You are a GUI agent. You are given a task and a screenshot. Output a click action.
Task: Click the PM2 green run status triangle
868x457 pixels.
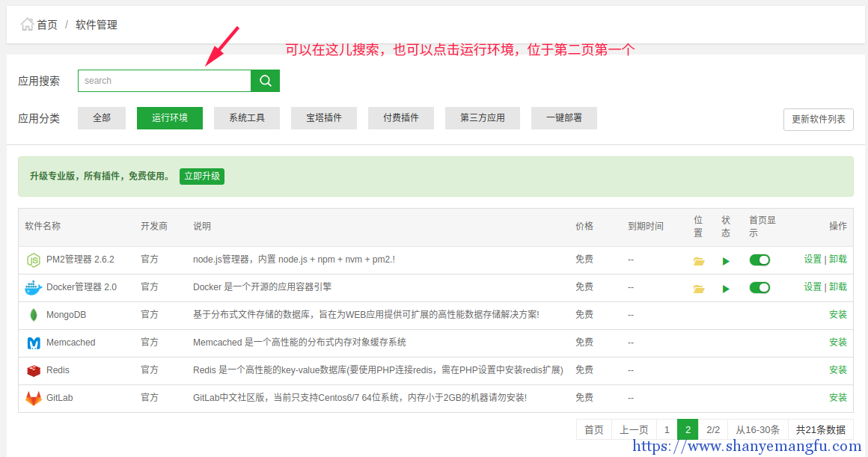pyautogui.click(x=726, y=259)
